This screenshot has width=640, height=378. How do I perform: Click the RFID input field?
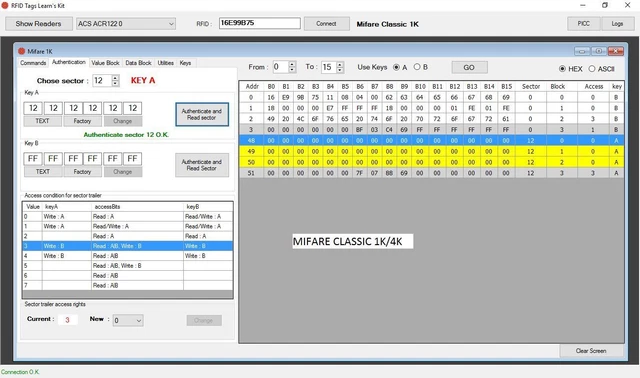(x=260, y=23)
